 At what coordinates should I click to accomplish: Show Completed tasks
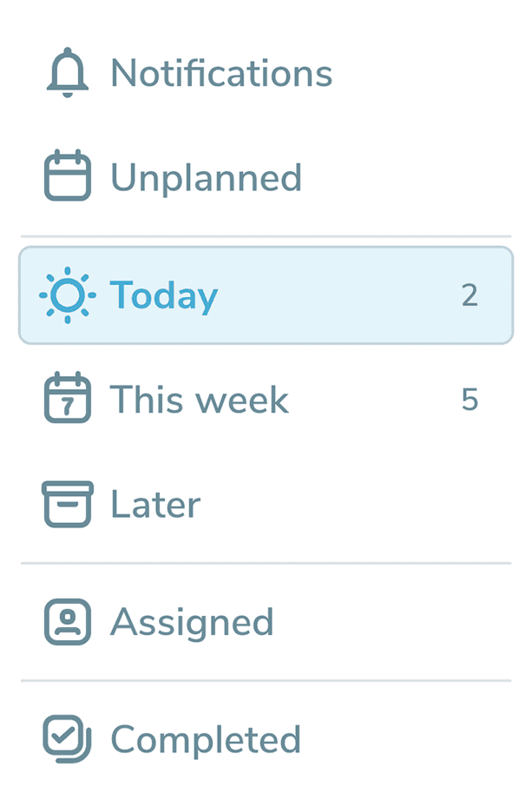pyautogui.click(x=205, y=739)
